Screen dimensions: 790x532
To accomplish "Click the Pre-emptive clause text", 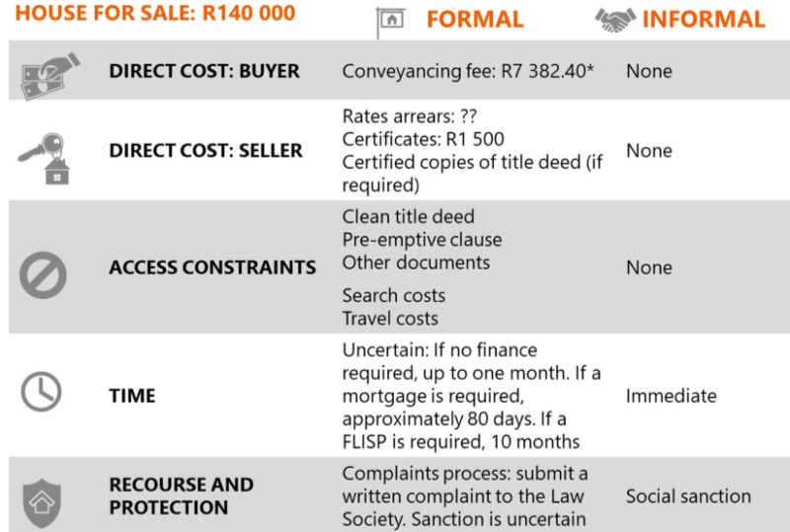I will pyautogui.click(x=423, y=240).
